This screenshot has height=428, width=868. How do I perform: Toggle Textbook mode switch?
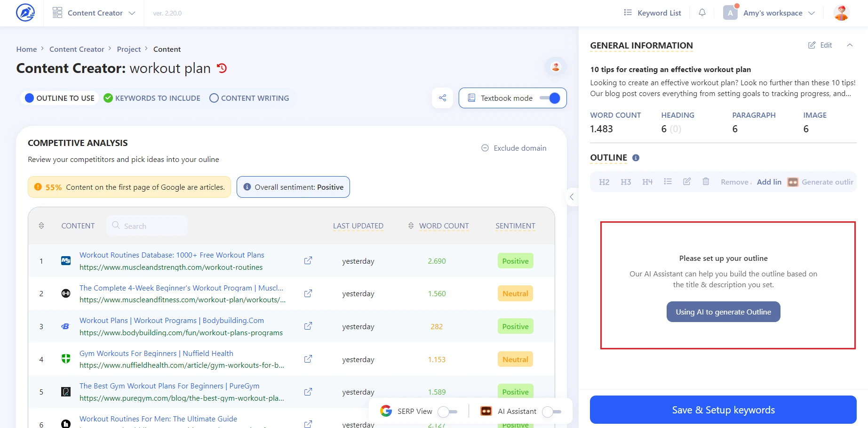(549, 98)
